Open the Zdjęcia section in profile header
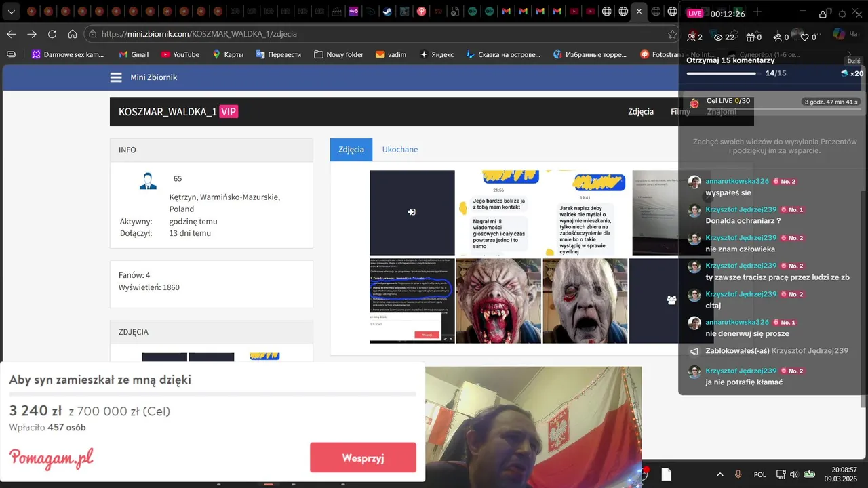Image resolution: width=868 pixels, height=488 pixels. click(x=641, y=112)
